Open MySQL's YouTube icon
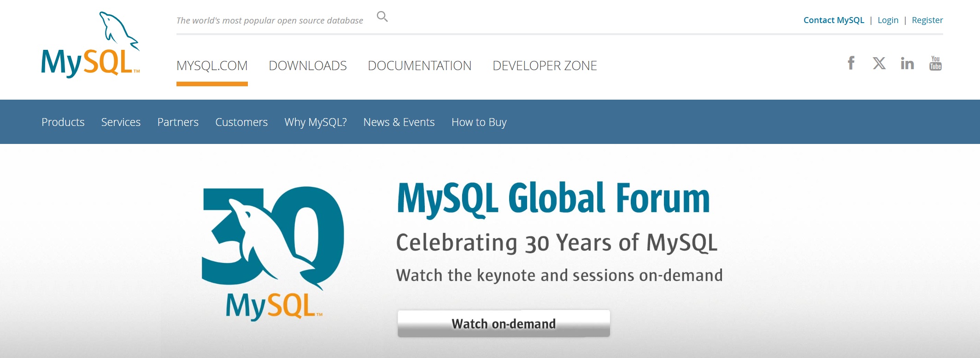Viewport: 980px width, 358px height. [x=935, y=63]
